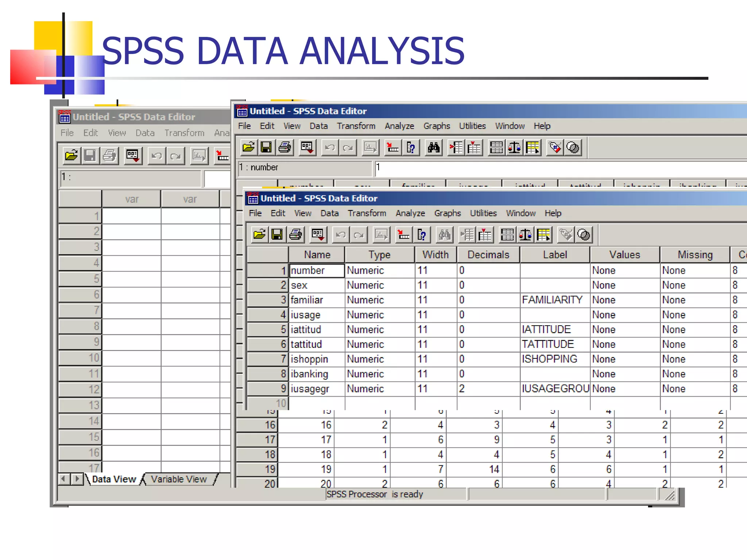Viewport: 747px width, 560px height.
Task: Click Label column header in Variable View
Action: [x=555, y=254]
